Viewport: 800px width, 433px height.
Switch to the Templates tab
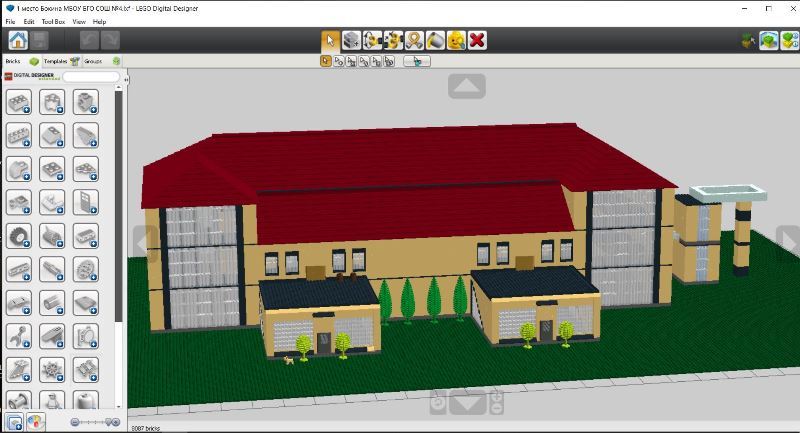[x=52, y=61]
